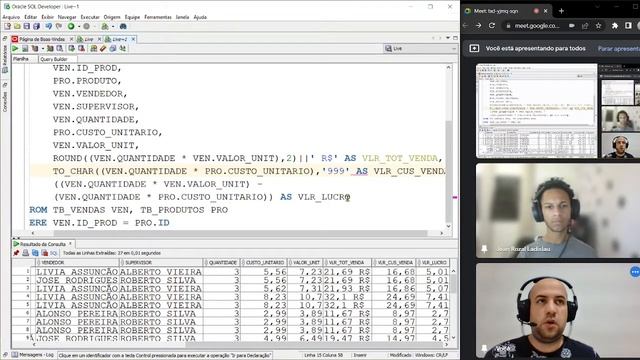
Task: Clear worksheet with the eraser icon
Action: 103,49
